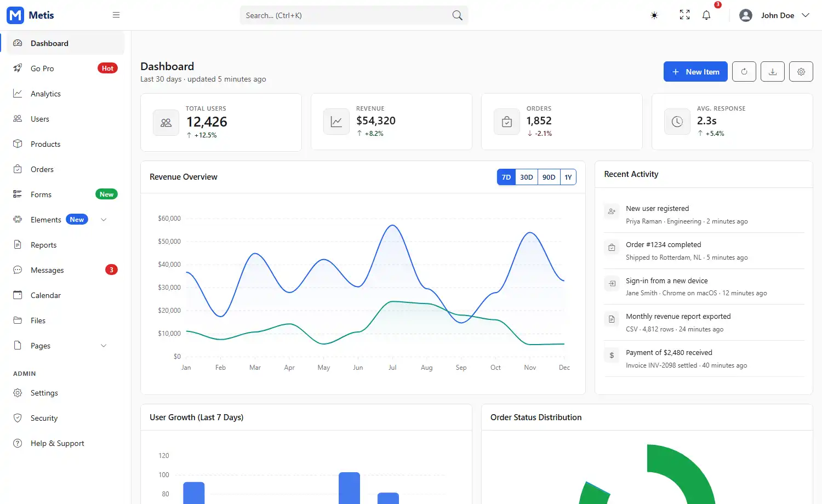Screen dimensions: 822x504
Task: Click the Metis logo icon
Action: [15, 15]
